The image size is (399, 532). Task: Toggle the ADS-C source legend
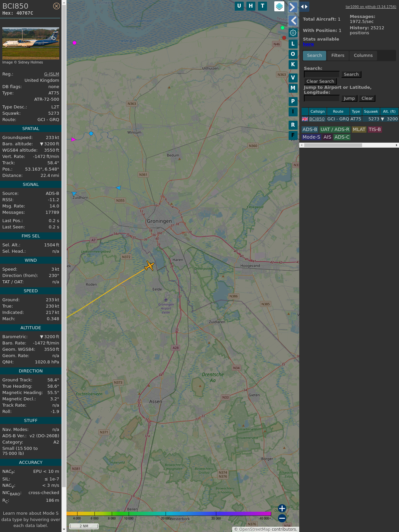342,137
